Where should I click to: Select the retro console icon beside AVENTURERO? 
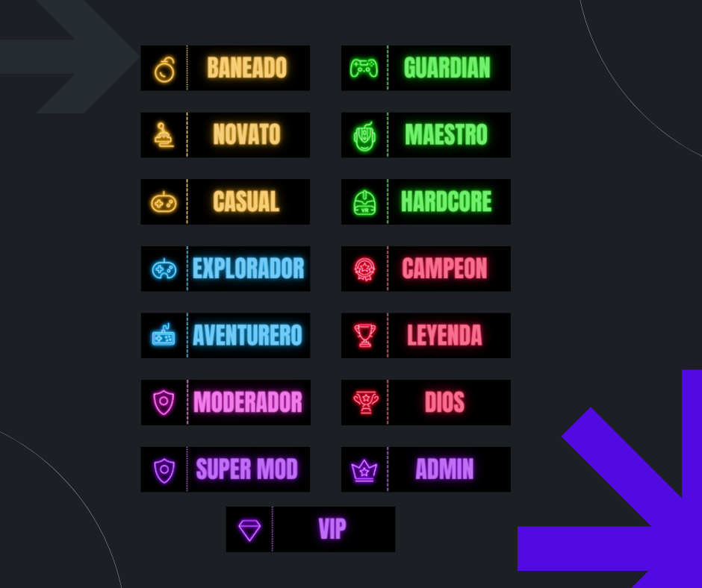coord(164,335)
